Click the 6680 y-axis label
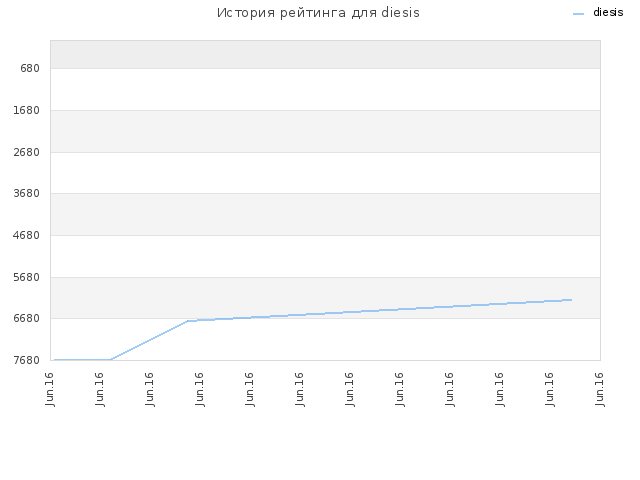This screenshot has height=480, width=640. 27,318
